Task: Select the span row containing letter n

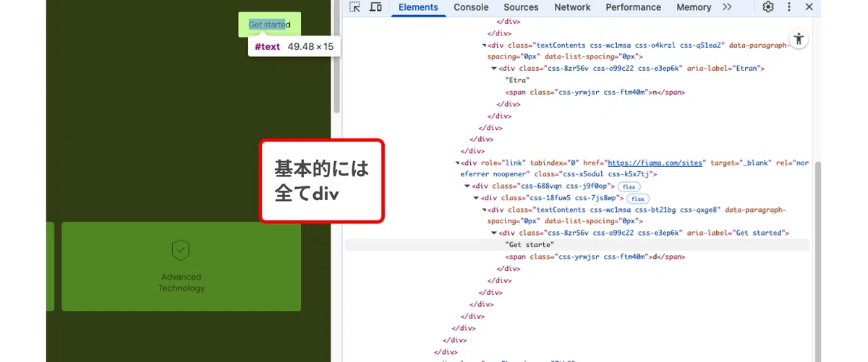Action: (x=595, y=92)
